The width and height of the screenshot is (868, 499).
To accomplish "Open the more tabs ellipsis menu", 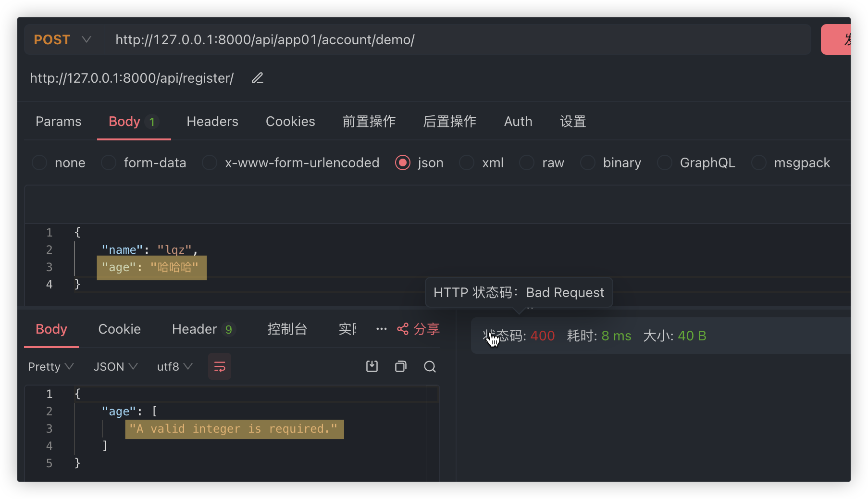I will pyautogui.click(x=382, y=329).
